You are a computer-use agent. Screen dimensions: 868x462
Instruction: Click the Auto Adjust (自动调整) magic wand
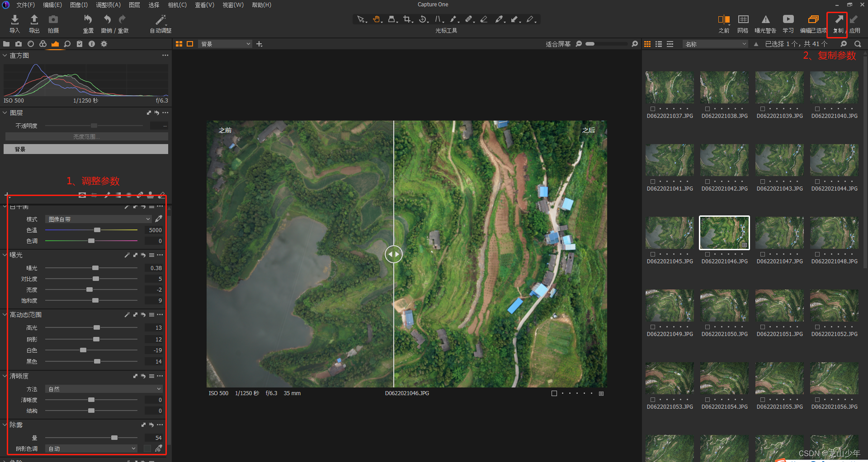coord(160,19)
